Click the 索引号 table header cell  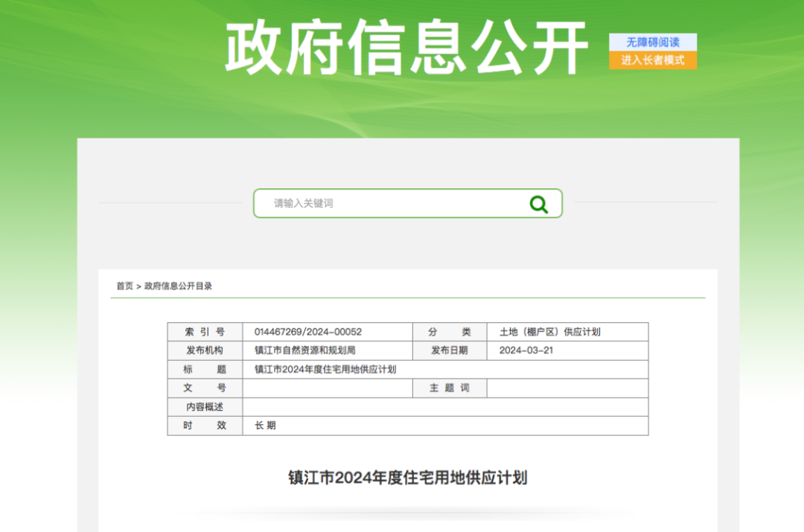[x=204, y=331]
